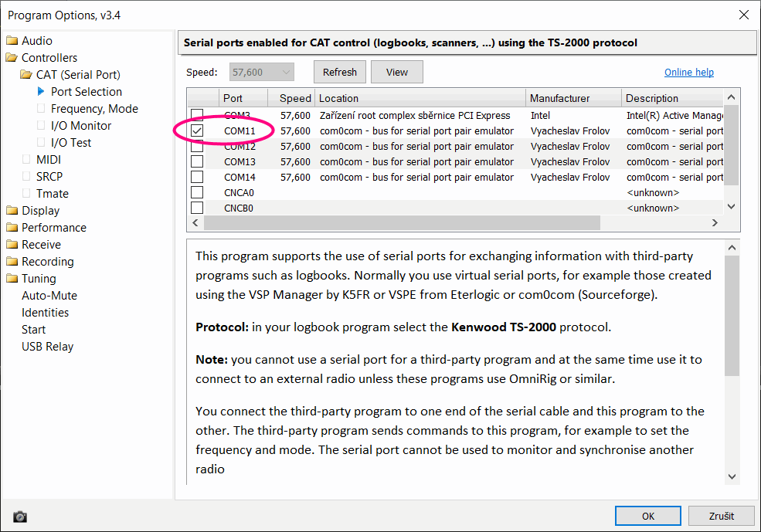Click the Refresh button
The image size is (761, 532).
[340, 72]
